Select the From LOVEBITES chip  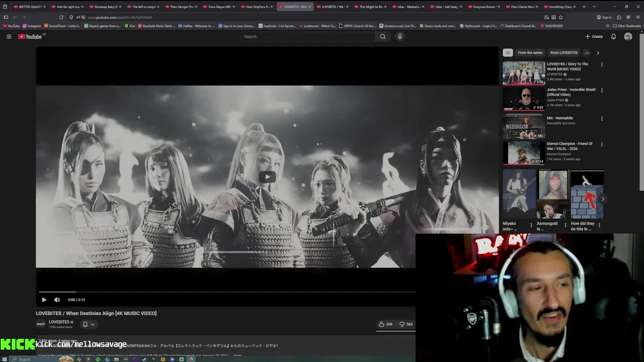coord(563,53)
